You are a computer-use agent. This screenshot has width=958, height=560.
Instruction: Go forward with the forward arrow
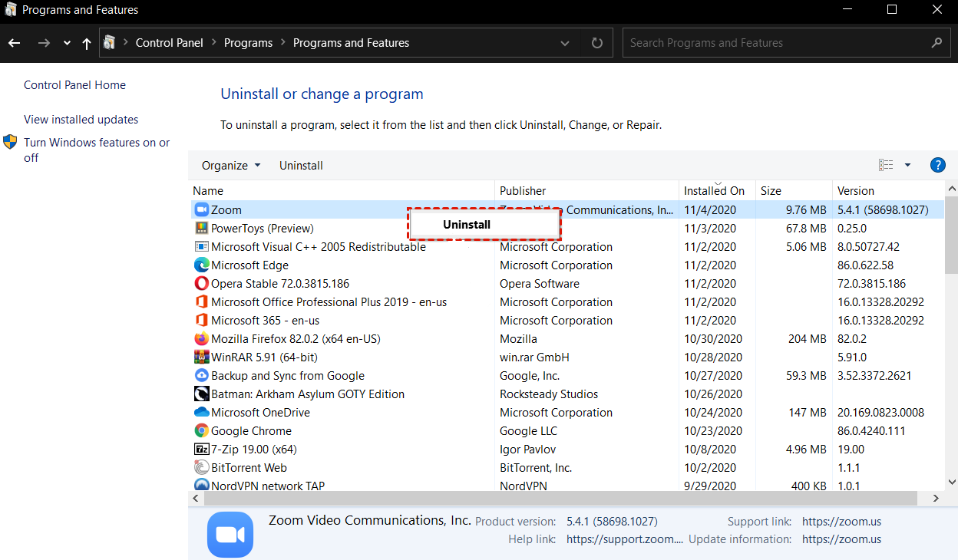44,43
